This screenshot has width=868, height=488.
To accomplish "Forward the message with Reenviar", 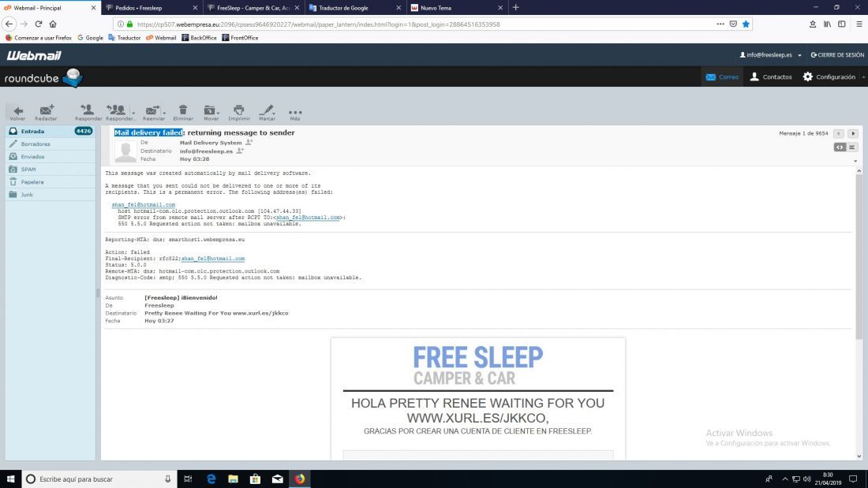I will (x=152, y=113).
